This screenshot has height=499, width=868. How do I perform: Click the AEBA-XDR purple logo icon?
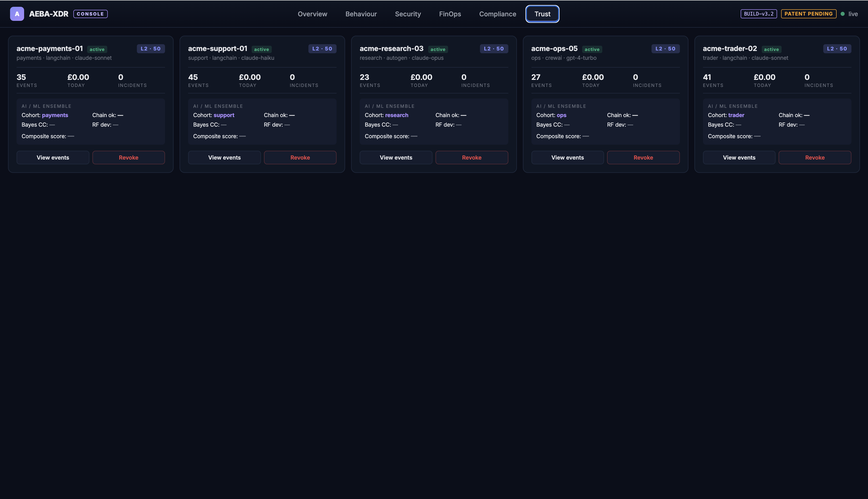17,14
